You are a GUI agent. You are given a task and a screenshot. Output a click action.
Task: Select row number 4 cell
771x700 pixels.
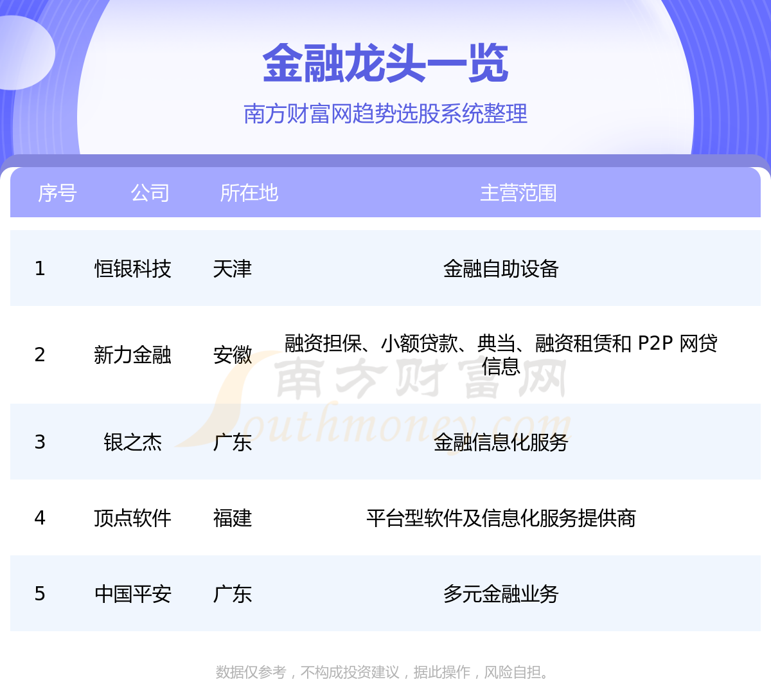40,518
